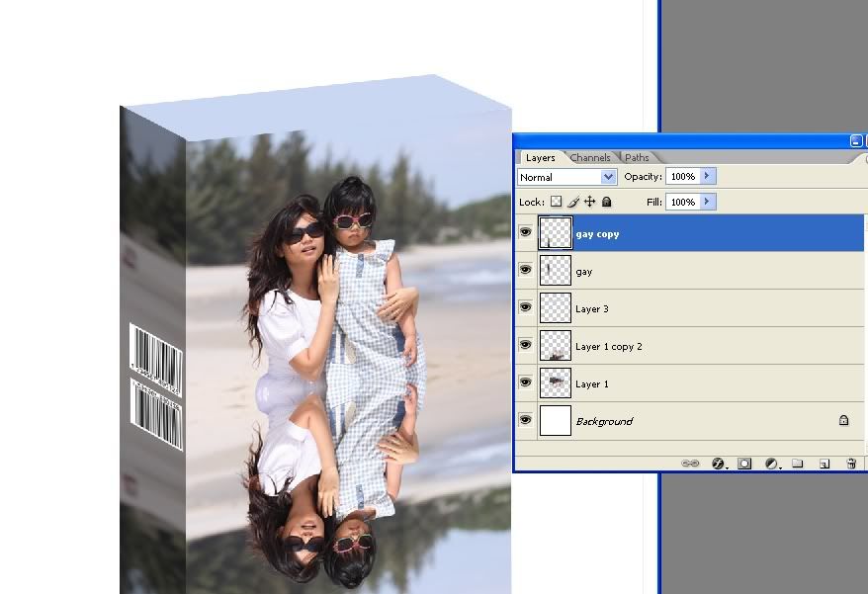Expand the Opacity slider arrow
The image size is (868, 594).
pyautogui.click(x=707, y=176)
